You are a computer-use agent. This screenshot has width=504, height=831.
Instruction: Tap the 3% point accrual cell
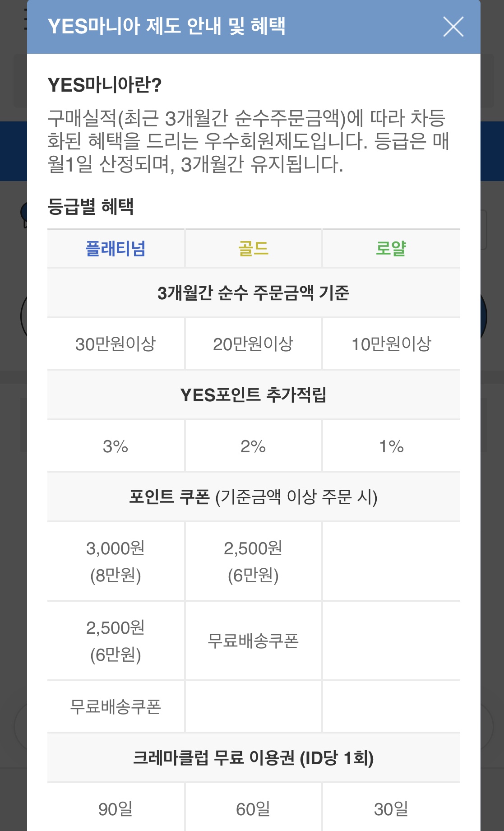[x=116, y=446]
